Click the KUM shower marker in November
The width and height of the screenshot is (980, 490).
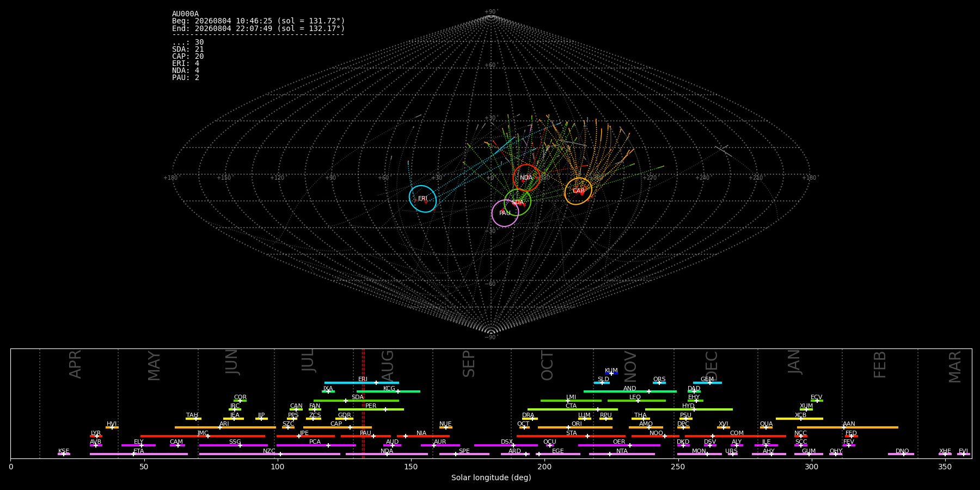(x=611, y=373)
